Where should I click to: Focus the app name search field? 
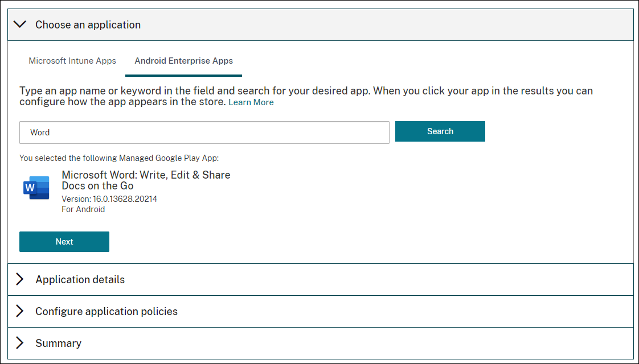pos(204,133)
